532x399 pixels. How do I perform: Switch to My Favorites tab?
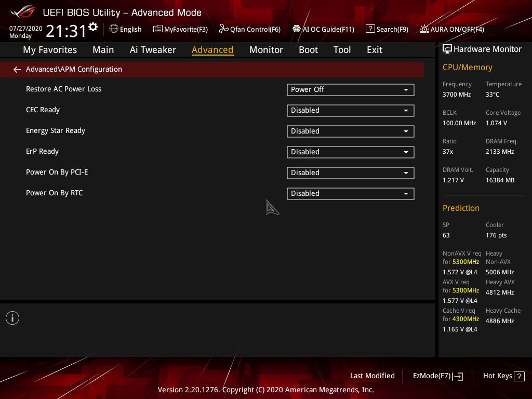50,50
